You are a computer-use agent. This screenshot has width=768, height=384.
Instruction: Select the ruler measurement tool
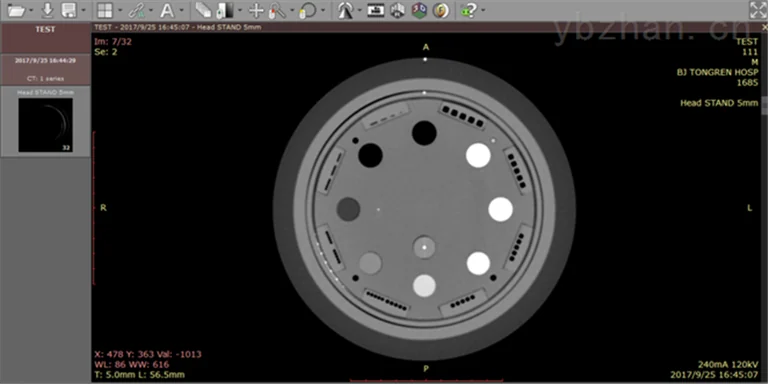click(x=203, y=10)
